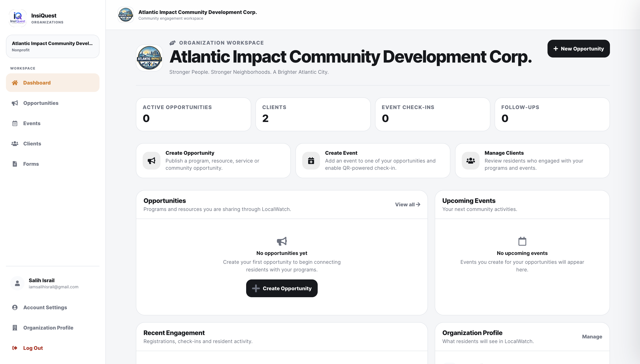The height and width of the screenshot is (364, 640).
Task: Open Clients in the sidebar menu
Action: (x=52, y=144)
